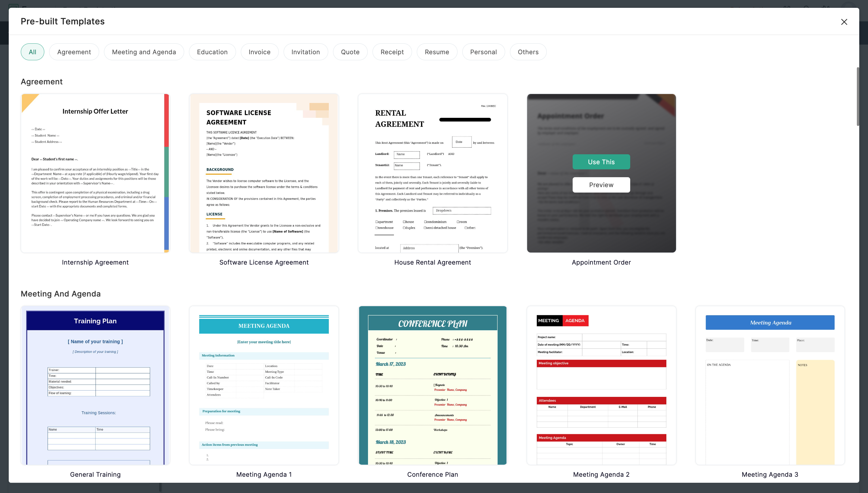Toggle the Quote category filter

pos(349,52)
